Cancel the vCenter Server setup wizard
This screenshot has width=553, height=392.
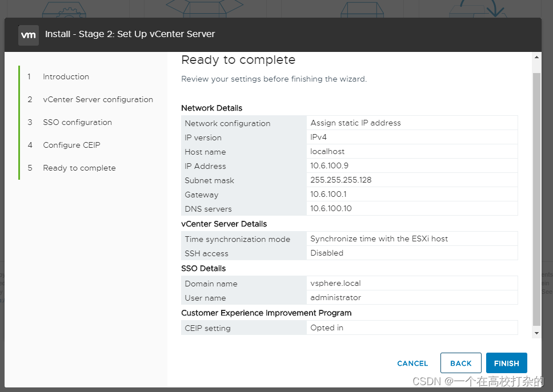coord(412,363)
